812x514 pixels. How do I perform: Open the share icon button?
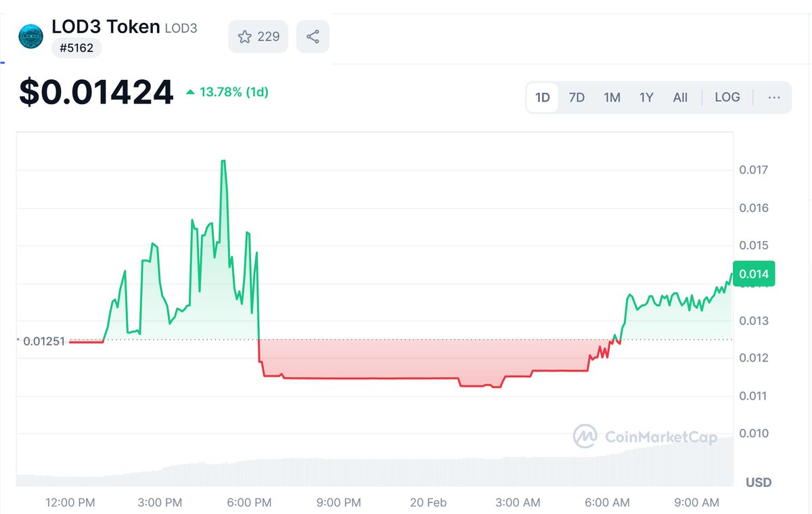313,37
